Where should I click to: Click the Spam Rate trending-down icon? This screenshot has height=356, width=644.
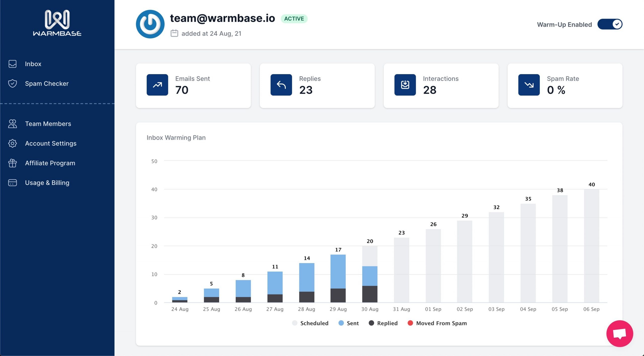point(529,85)
